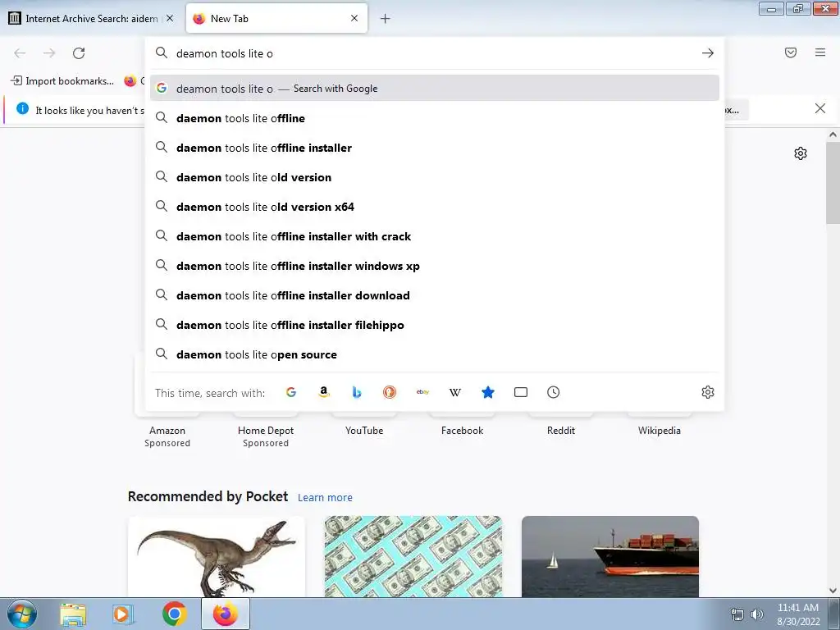Open the Windows Start menu

point(21,614)
